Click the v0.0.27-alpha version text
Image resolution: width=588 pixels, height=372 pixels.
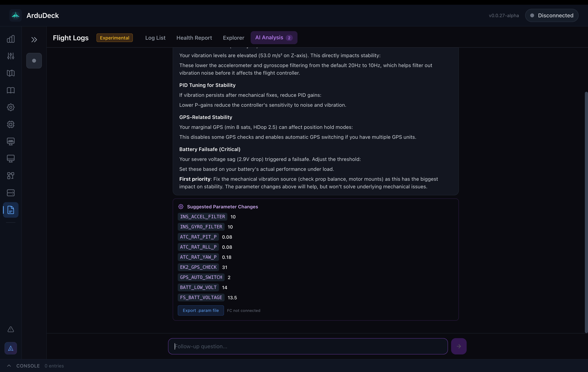[x=504, y=16]
